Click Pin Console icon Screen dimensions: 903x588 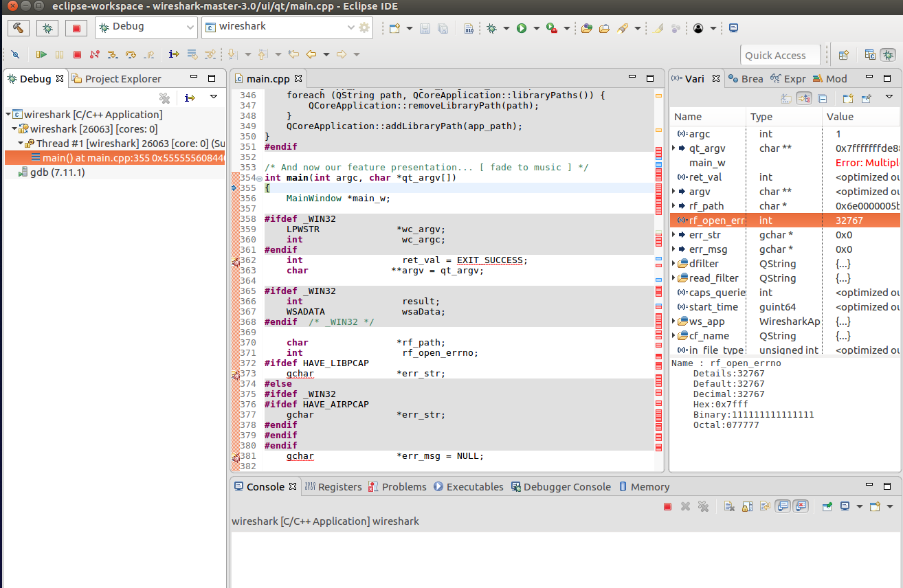[x=827, y=506]
